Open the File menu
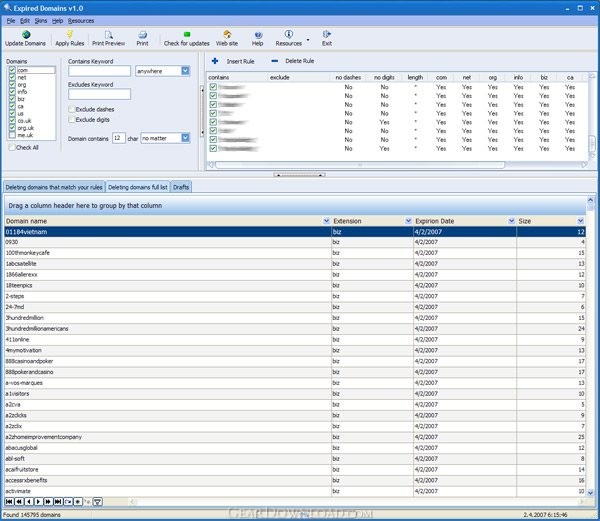This screenshot has width=600, height=521. pos(11,21)
